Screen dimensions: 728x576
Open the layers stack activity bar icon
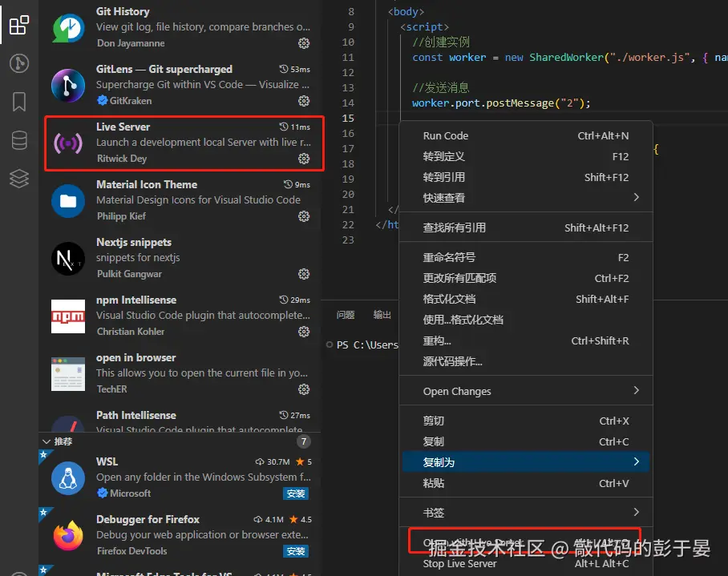[x=19, y=179]
